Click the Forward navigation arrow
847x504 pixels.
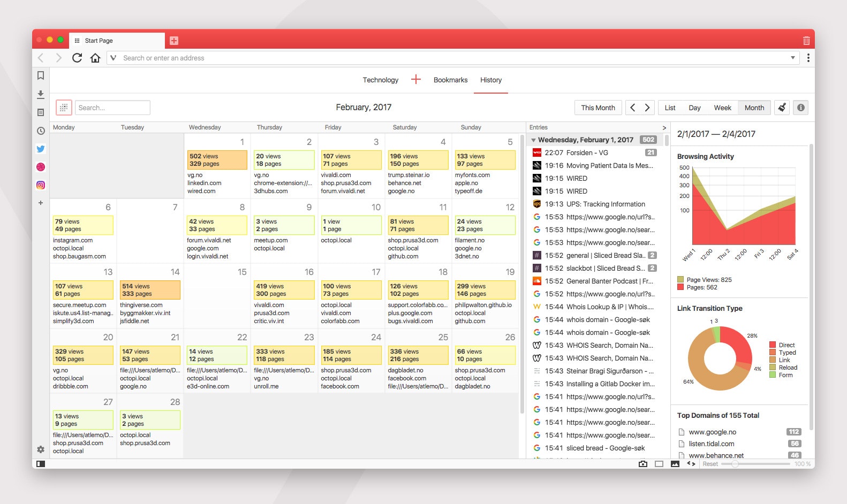tap(59, 58)
